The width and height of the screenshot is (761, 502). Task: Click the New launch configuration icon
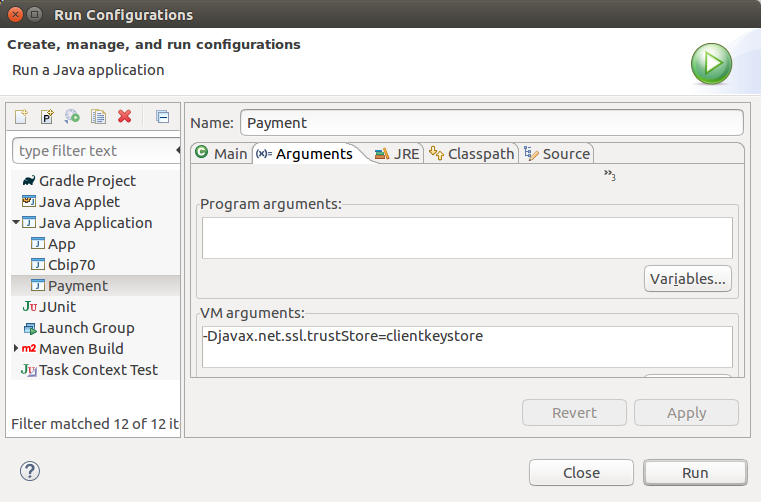click(x=21, y=117)
